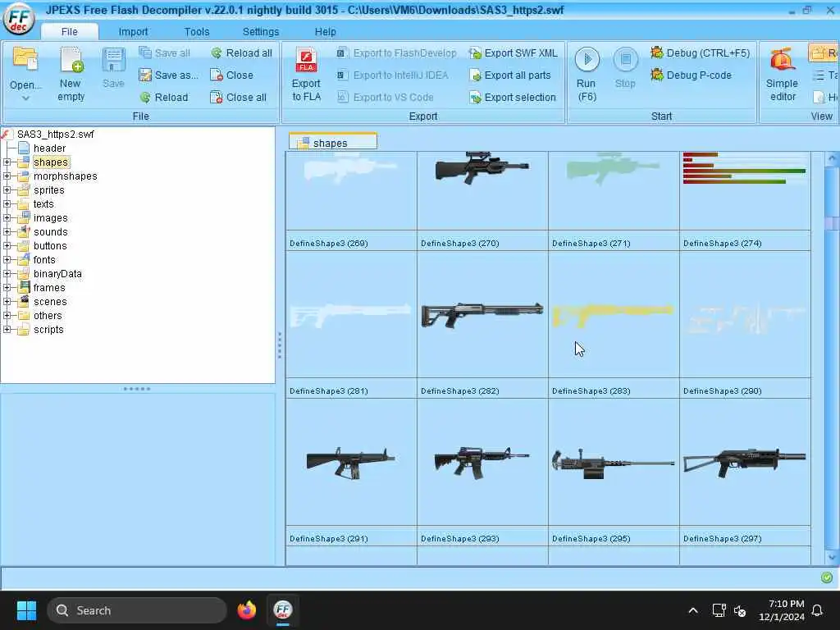
Task: Expand the scripts tree node
Action: [x=7, y=329]
